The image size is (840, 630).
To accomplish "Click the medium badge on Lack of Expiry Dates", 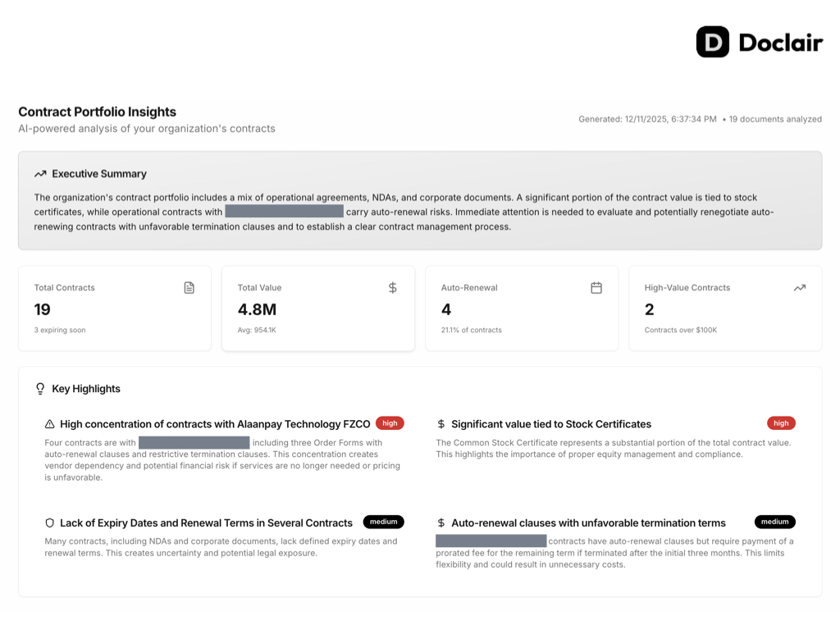I will tap(384, 522).
